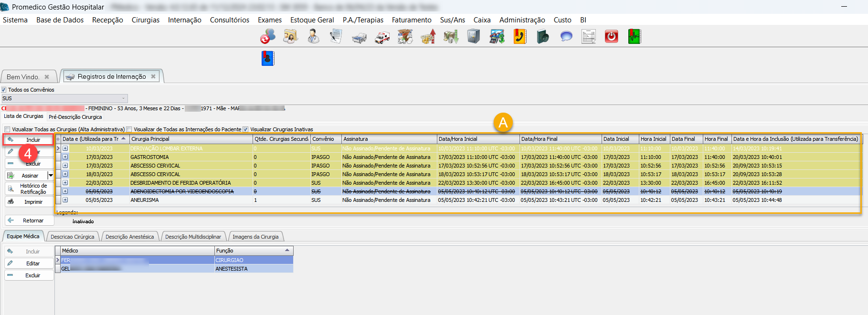Open the blue chat bubble icon
868x315 pixels.
coord(566,37)
